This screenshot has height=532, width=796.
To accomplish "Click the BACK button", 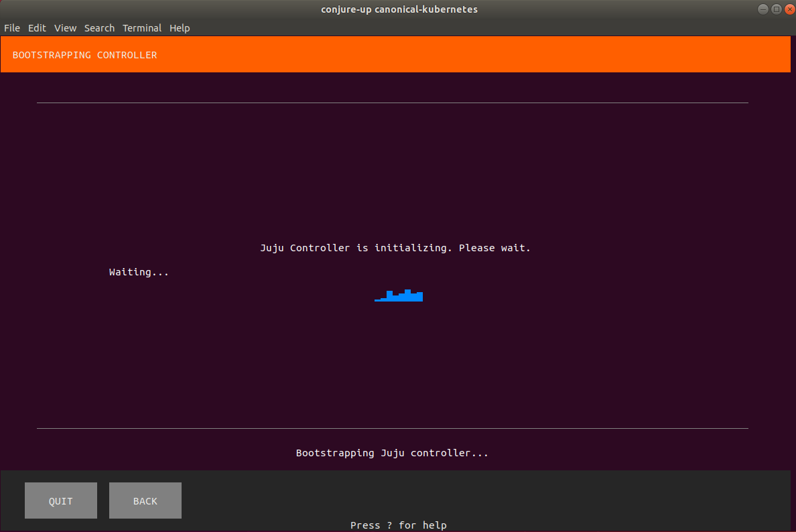I will coord(145,501).
